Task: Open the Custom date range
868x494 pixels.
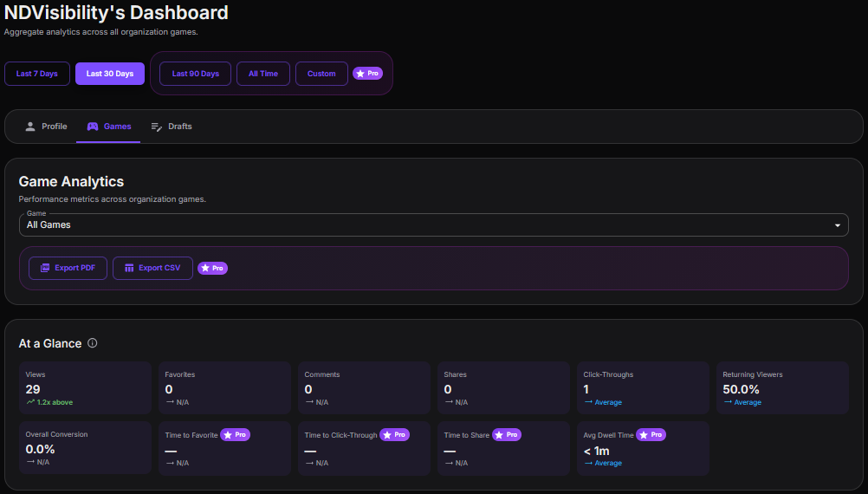Action: [x=321, y=74]
